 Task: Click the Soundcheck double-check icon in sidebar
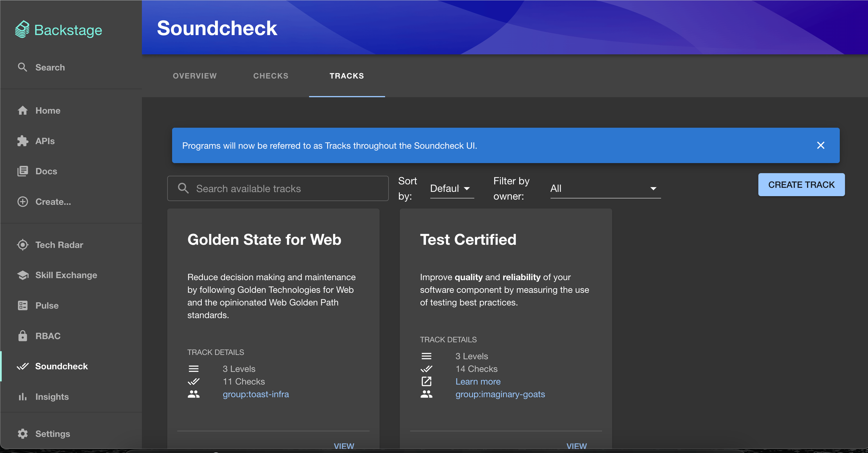[x=22, y=366]
